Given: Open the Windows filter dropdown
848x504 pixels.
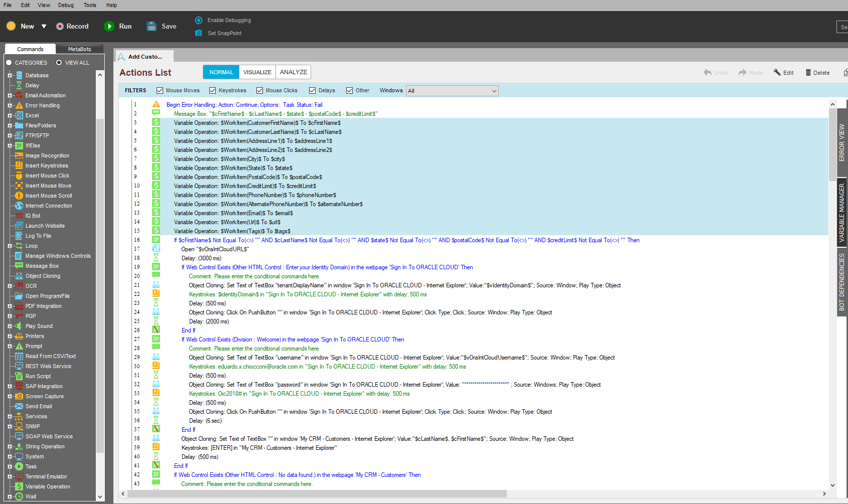Looking at the screenshot, I should (x=494, y=91).
